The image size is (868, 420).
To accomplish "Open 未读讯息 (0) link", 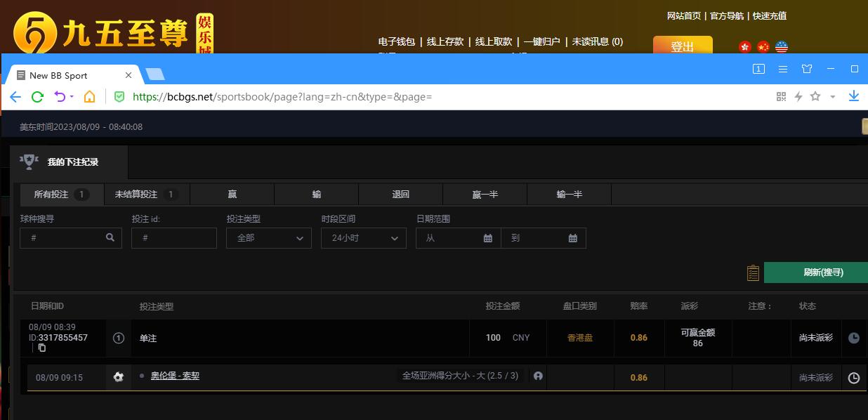I will (x=598, y=41).
